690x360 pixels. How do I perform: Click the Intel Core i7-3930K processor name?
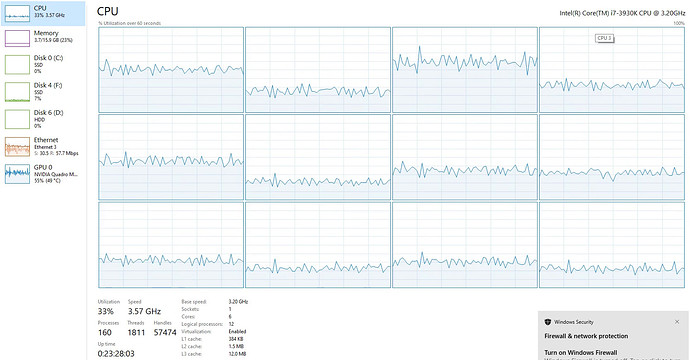coord(622,13)
